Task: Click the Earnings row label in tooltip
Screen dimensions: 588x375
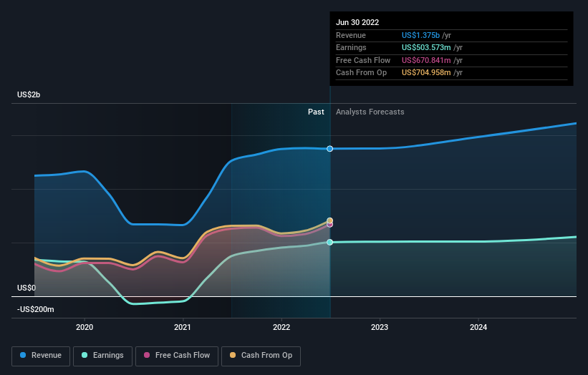Action: [351, 47]
